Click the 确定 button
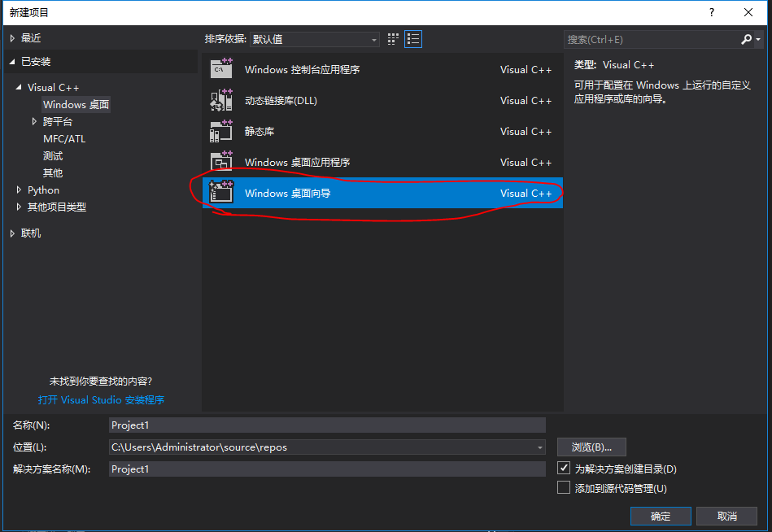This screenshot has height=532, width=772. click(x=661, y=516)
